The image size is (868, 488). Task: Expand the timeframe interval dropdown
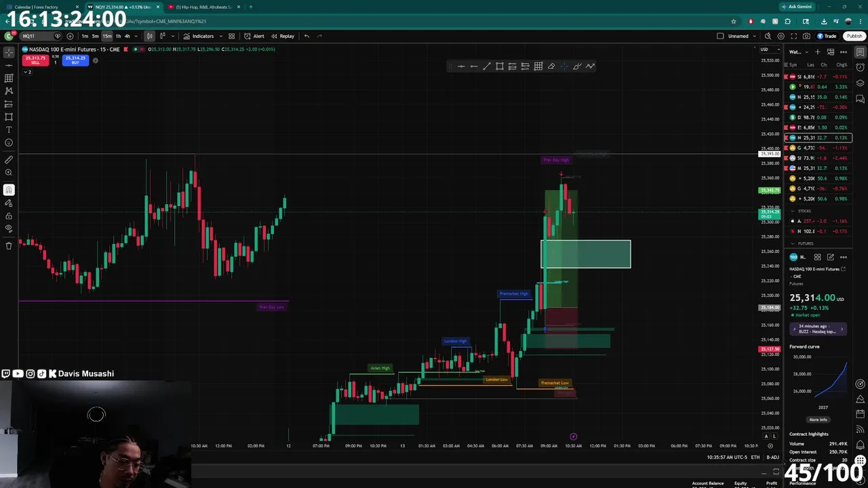click(136, 36)
